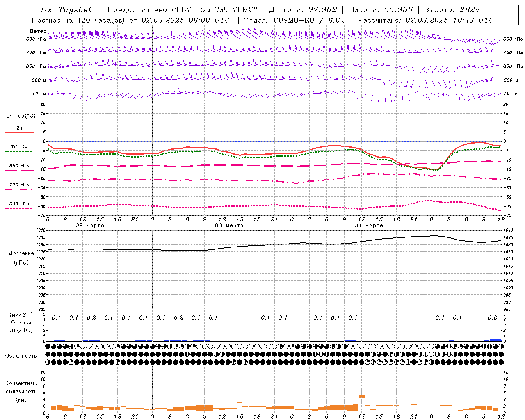Screen dimensions: 525x420
Task: Click the station title Irk_Tayshet
Action: 66,10
